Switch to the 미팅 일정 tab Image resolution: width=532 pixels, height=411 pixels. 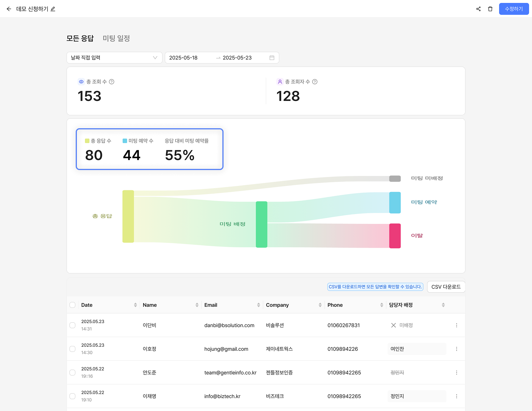116,38
